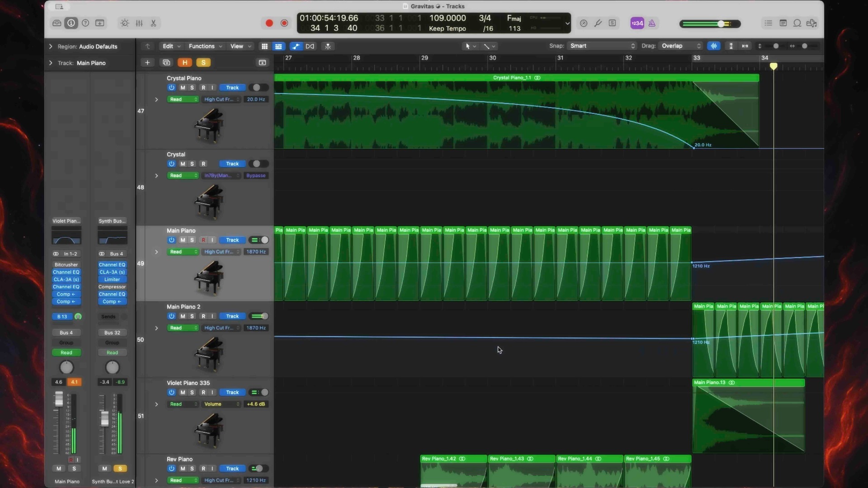The image size is (868, 488).
Task: Open the Library icon in control bar
Action: [57, 23]
